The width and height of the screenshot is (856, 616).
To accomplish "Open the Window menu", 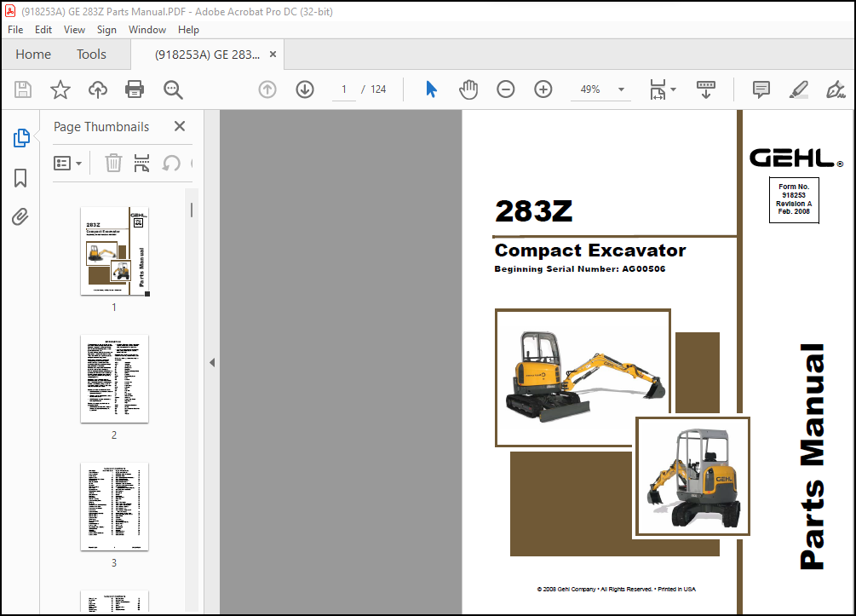I will pos(146,30).
